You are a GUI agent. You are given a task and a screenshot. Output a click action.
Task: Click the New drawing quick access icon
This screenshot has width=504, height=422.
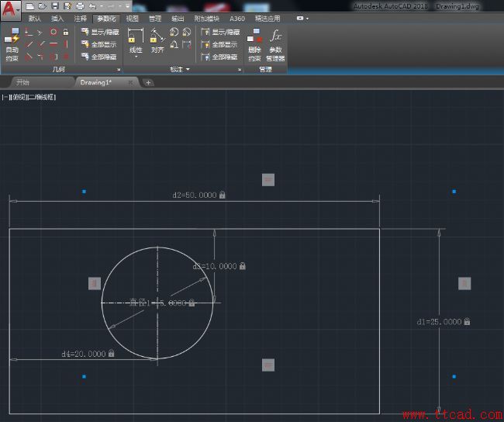point(29,5)
